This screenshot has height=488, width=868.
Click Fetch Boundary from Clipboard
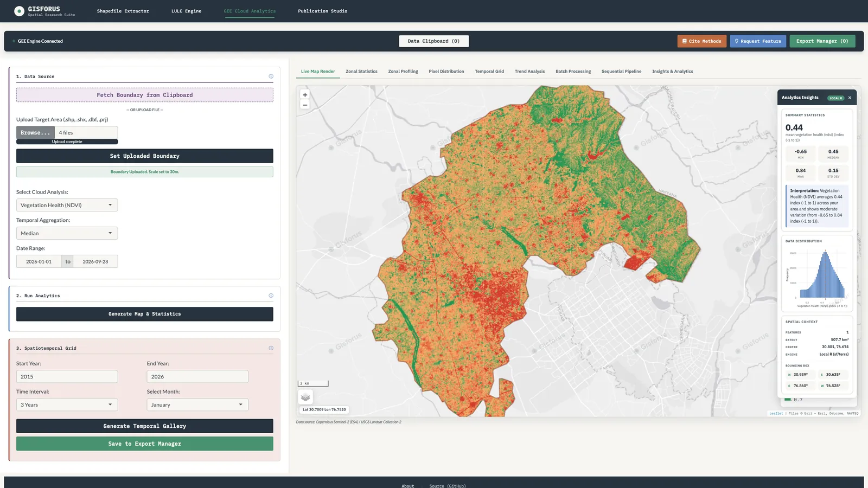[145, 95]
